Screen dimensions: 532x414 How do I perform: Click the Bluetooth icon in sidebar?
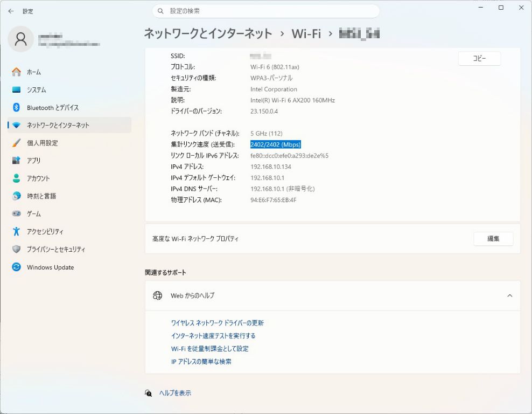(16, 107)
